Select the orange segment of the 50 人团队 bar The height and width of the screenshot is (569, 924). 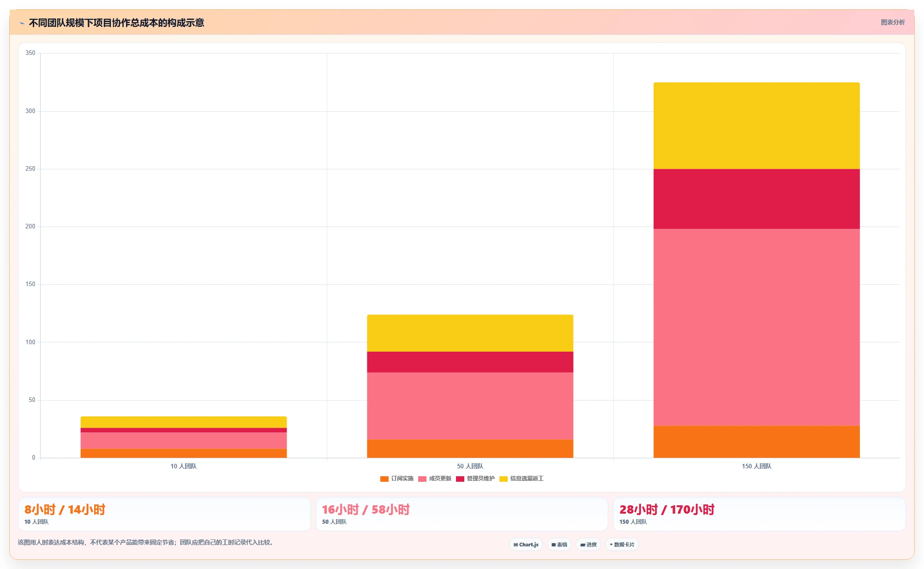coord(470,449)
